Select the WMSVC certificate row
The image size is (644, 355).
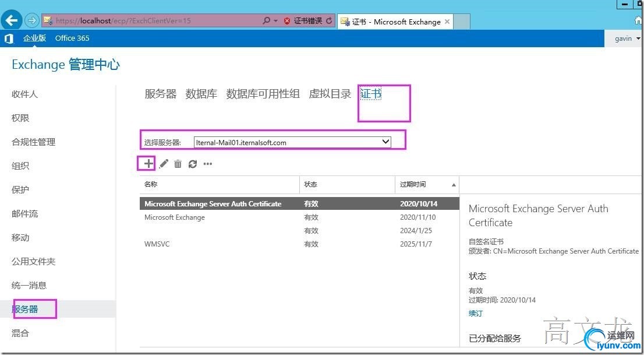tap(299, 244)
